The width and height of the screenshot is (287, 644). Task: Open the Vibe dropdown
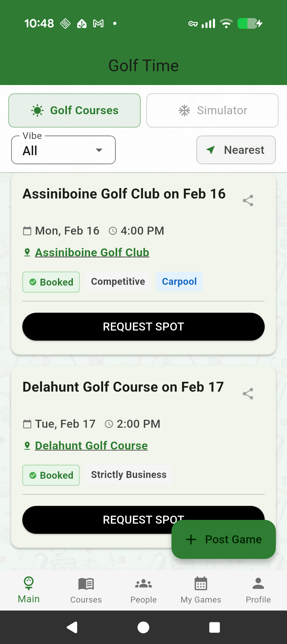point(63,150)
